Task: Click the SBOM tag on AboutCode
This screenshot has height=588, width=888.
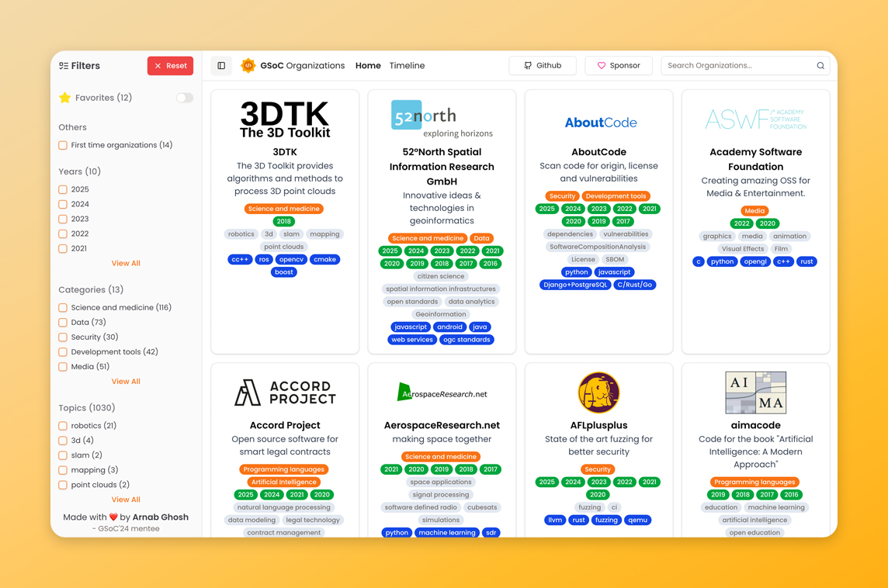Action: 615,260
